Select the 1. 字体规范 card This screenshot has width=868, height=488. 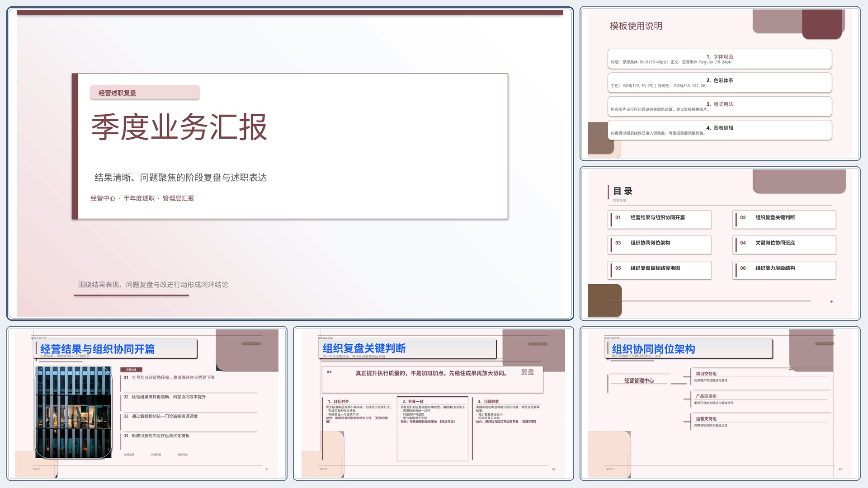coord(720,59)
